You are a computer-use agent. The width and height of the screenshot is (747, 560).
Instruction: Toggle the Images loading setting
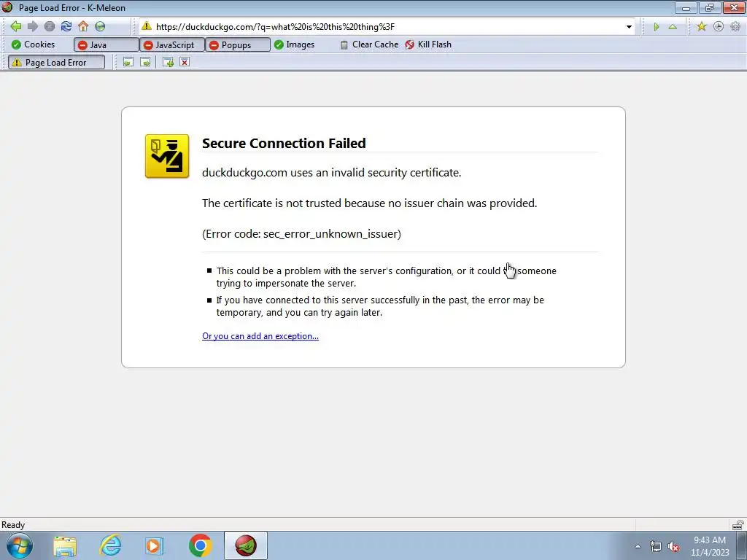(294, 44)
